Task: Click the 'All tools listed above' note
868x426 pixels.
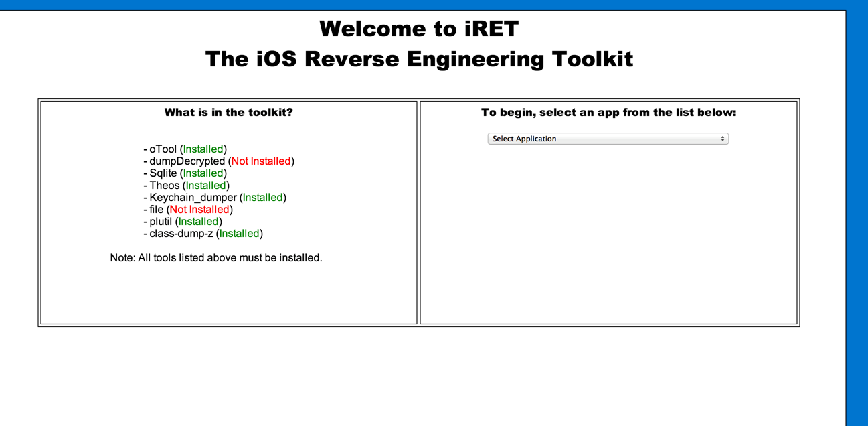Action: (x=216, y=258)
